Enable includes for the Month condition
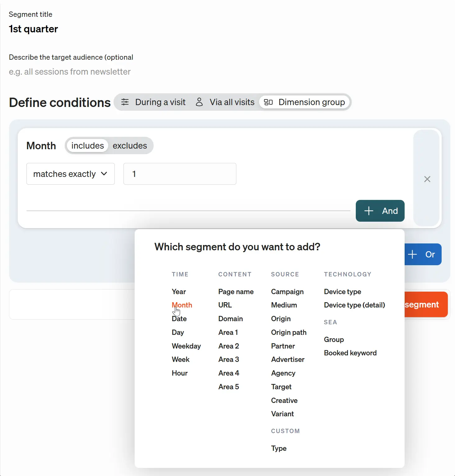This screenshot has width=455, height=476. pos(87,146)
